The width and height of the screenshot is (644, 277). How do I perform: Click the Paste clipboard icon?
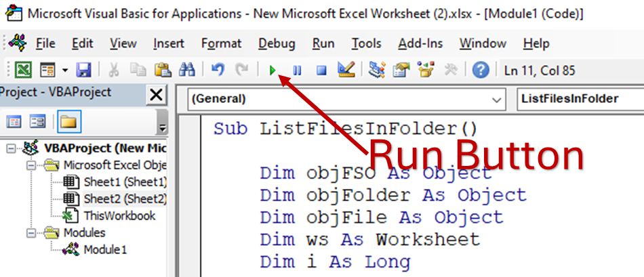pos(163,70)
